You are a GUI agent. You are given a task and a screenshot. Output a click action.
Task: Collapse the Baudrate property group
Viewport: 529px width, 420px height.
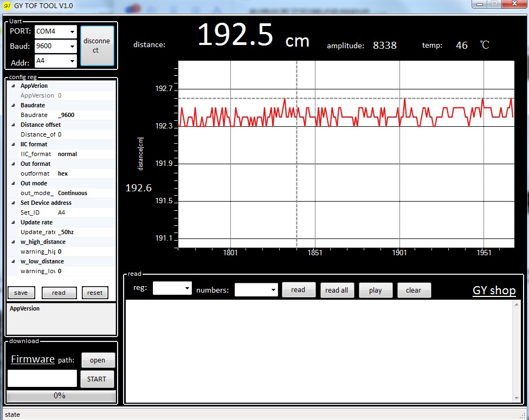[14, 105]
